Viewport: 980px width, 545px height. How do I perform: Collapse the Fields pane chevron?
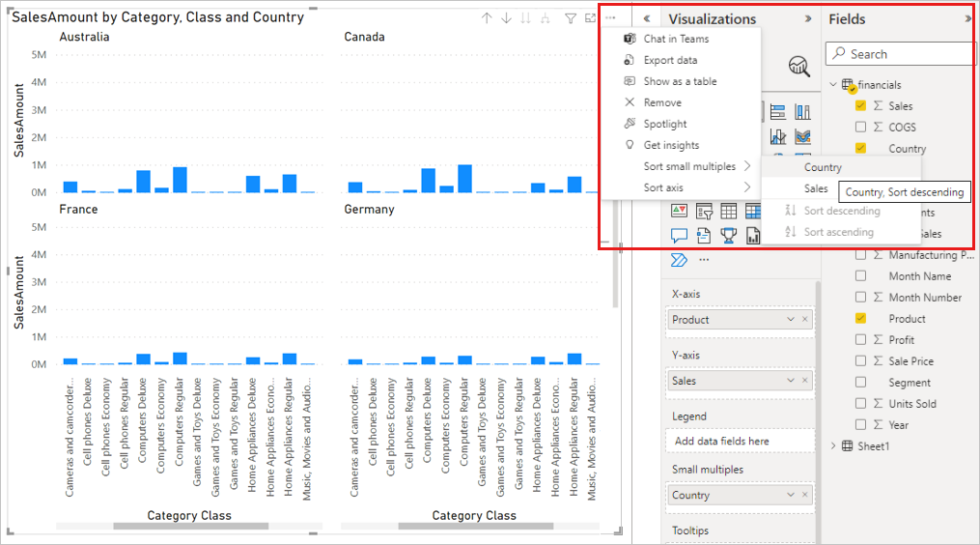click(968, 18)
